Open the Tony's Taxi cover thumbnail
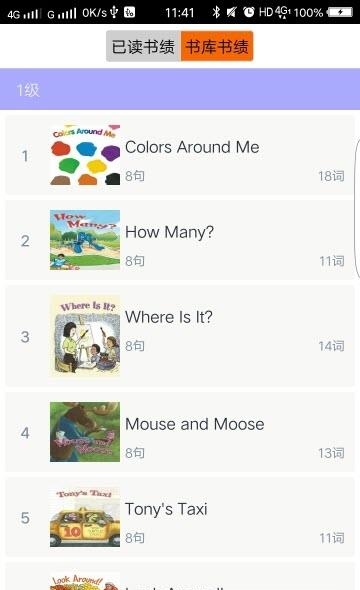This screenshot has width=360, height=590. click(85, 517)
